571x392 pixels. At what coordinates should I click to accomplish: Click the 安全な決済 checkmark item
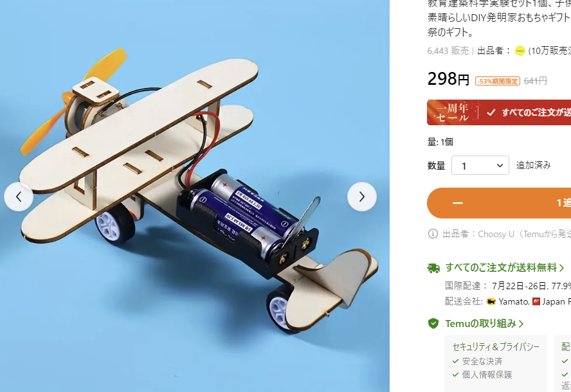(477, 361)
